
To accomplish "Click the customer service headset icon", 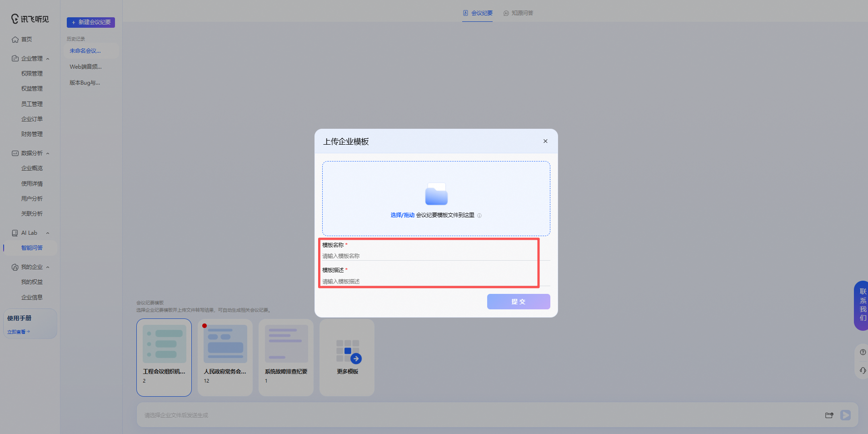I will pyautogui.click(x=863, y=370).
